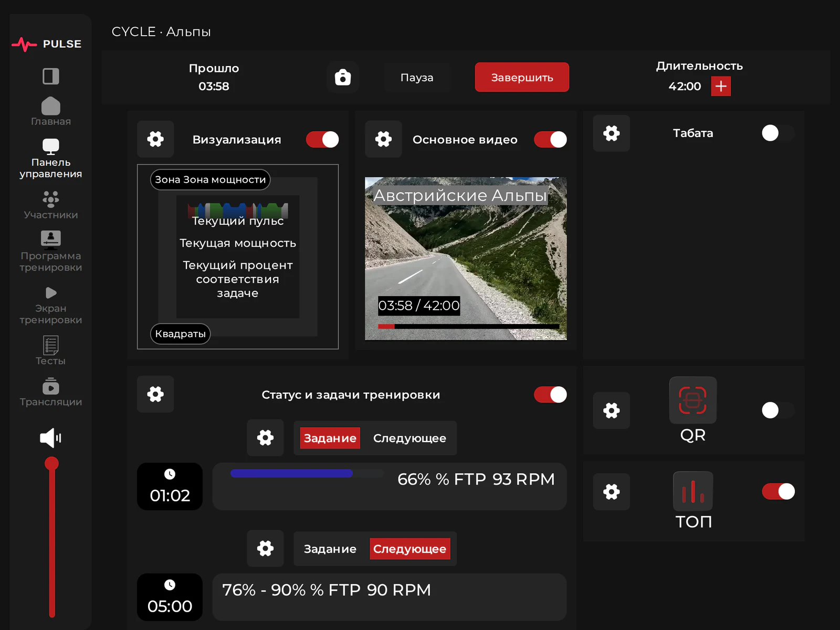Open gear beside active Задание tab
The height and width of the screenshot is (630, 840).
tap(265, 437)
